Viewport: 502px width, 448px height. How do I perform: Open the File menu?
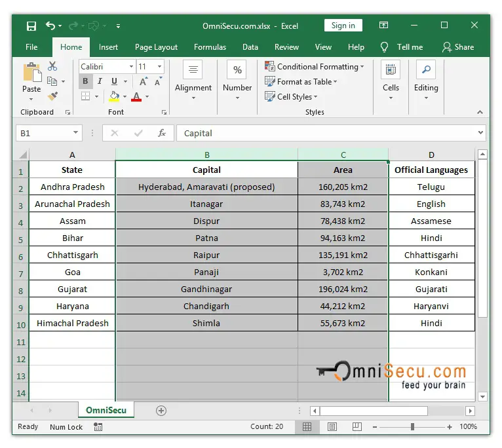click(x=31, y=47)
